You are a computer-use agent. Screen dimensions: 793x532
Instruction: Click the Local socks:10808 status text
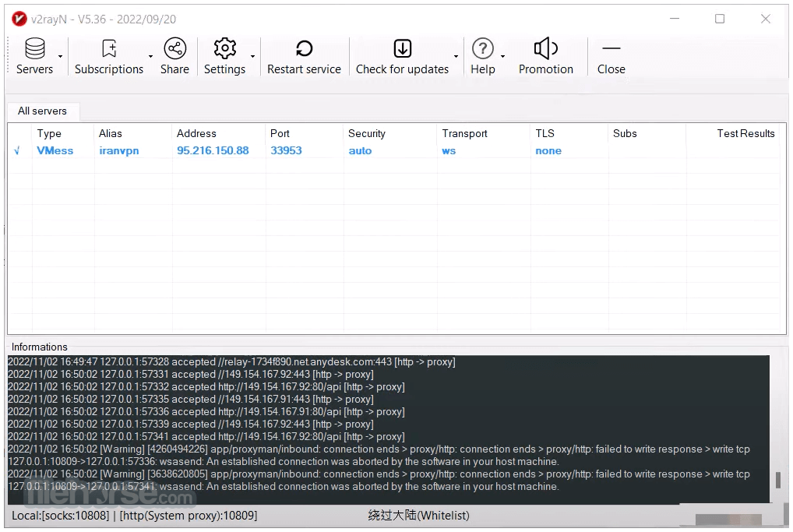click(61, 516)
